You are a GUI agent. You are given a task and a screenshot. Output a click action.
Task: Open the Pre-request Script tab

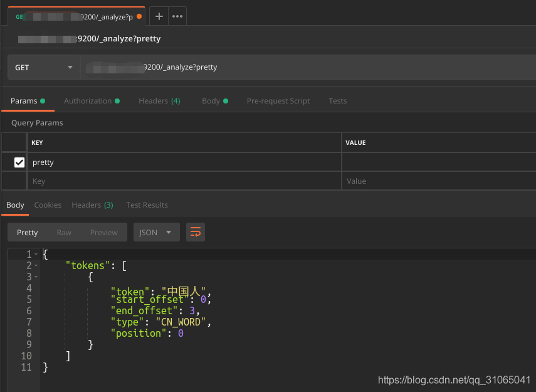click(x=278, y=101)
